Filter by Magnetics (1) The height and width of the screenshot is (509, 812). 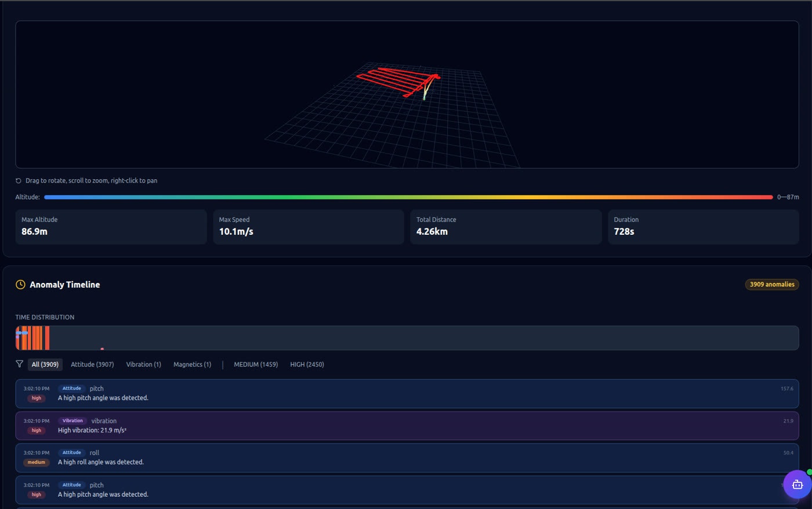point(193,365)
